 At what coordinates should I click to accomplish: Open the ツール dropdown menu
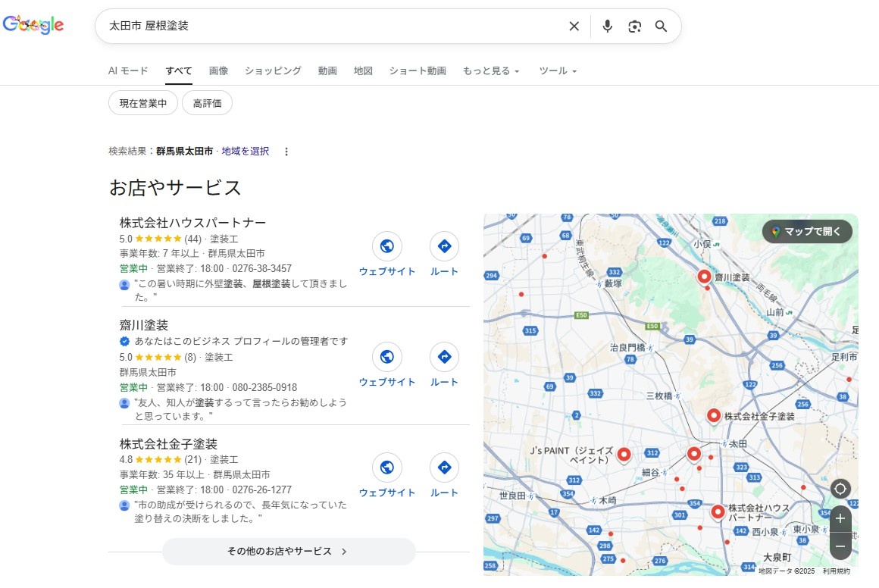558,70
